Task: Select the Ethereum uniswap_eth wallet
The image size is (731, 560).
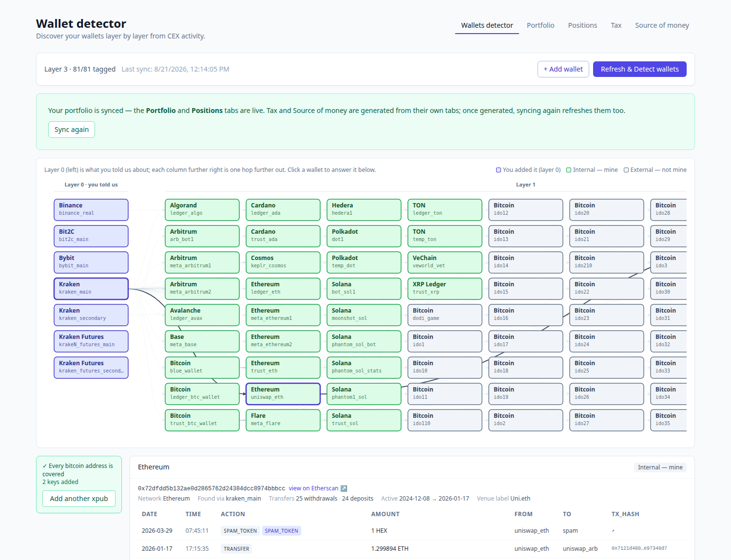Action: coord(283,394)
